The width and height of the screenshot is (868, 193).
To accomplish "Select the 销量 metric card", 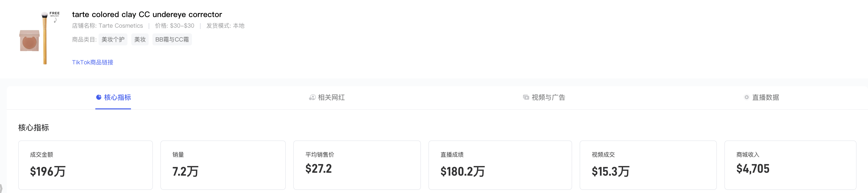I will coord(223,165).
